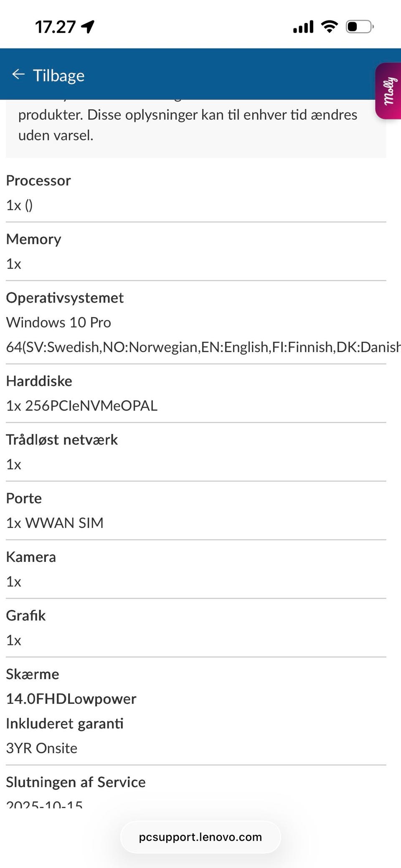Tap the 14.0FHDLowpower screen value

pos(71,699)
